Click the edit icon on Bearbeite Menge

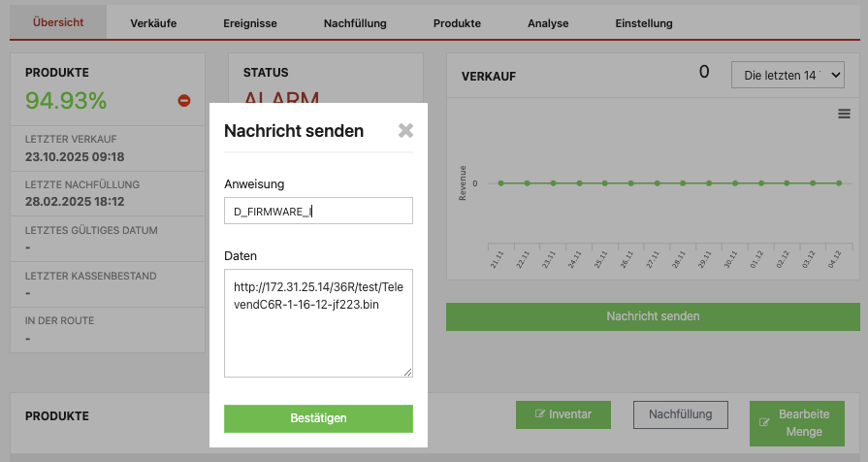coord(765,422)
